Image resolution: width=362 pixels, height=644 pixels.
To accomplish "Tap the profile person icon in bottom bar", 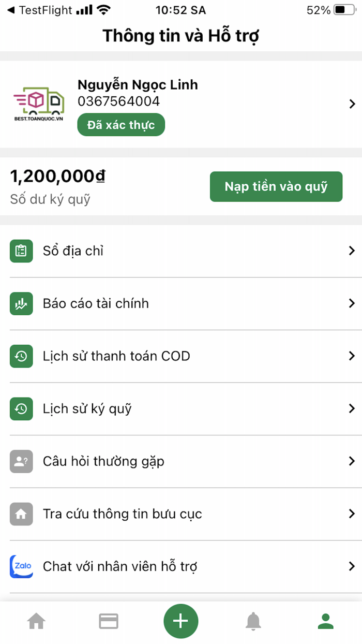I will (325, 621).
